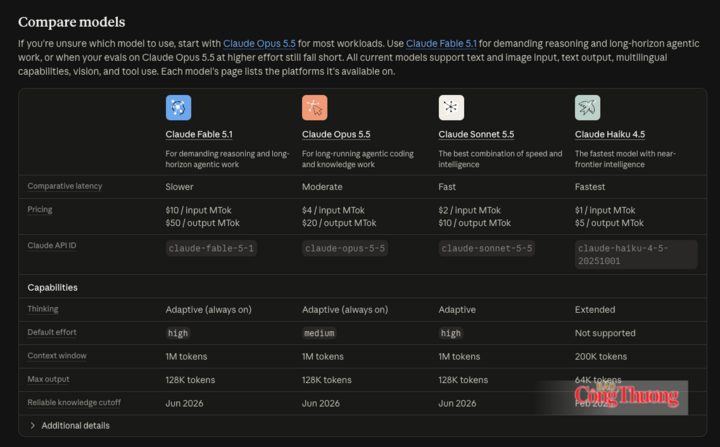Click the Fast latency value for Sonnet
The width and height of the screenshot is (720, 447).
[x=447, y=187]
